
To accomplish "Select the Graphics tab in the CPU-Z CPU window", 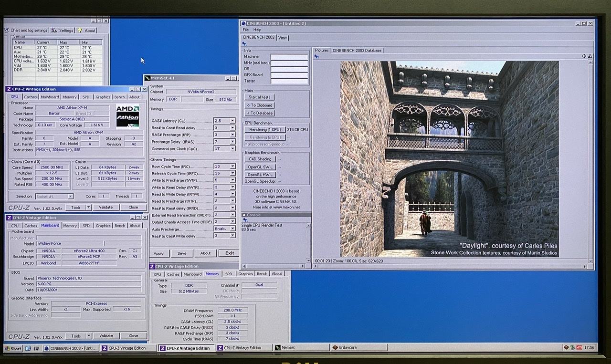I will click(x=103, y=97).
